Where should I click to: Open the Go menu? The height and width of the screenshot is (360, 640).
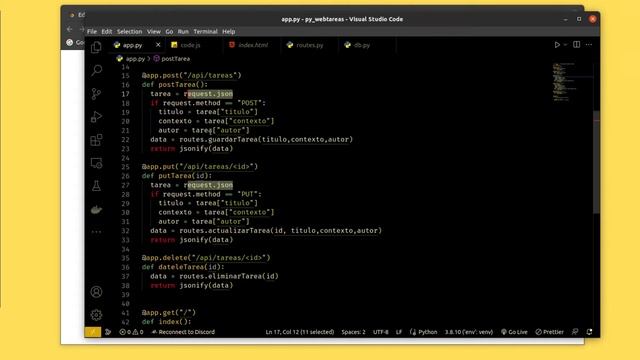point(169,31)
